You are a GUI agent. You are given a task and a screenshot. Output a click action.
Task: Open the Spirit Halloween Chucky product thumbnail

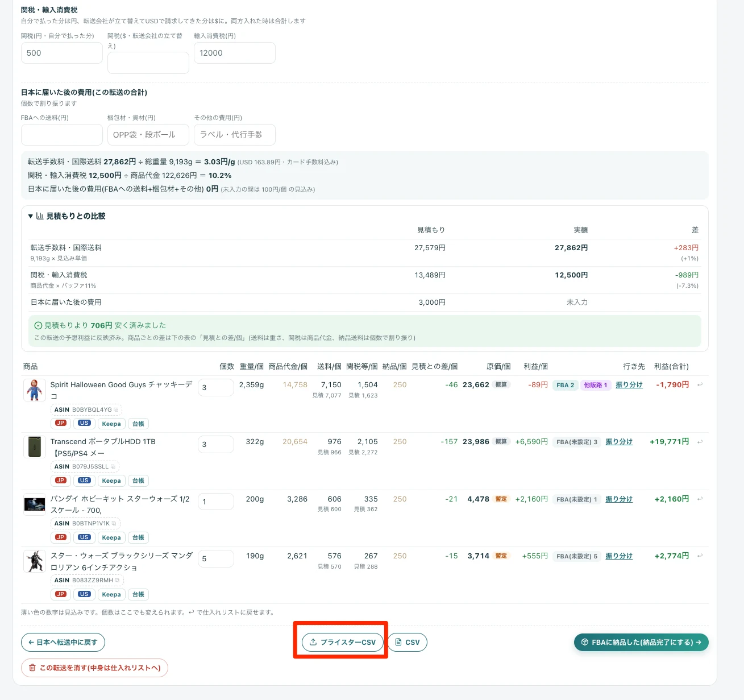pos(35,390)
